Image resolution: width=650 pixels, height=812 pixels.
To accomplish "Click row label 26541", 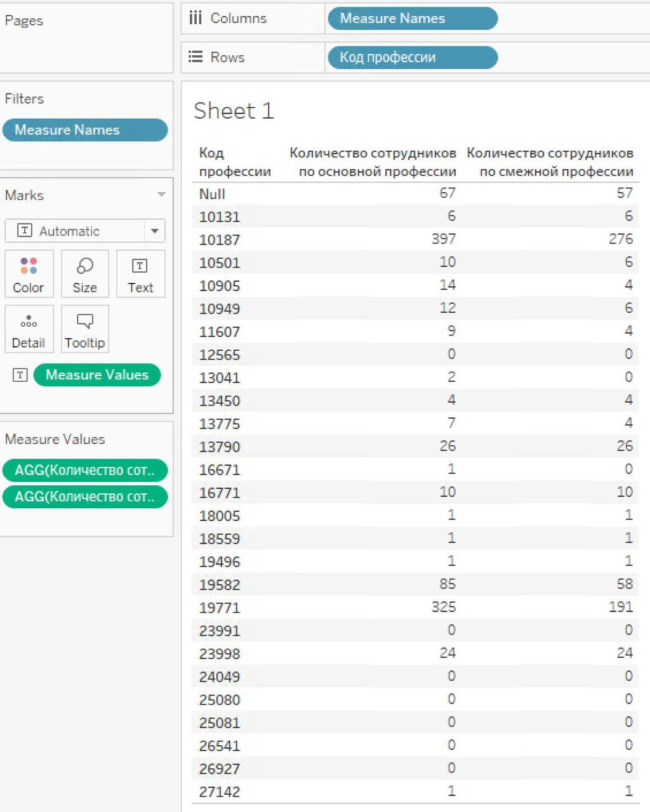I will point(220,746).
